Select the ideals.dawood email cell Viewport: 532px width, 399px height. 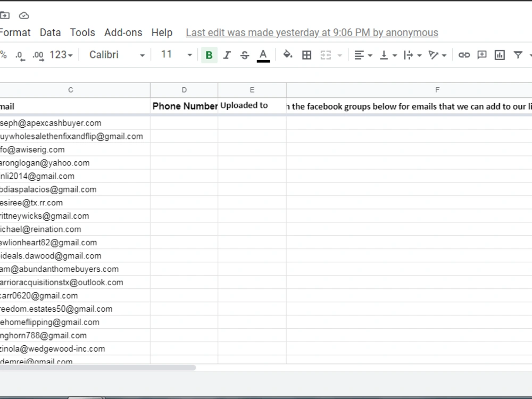click(75, 255)
